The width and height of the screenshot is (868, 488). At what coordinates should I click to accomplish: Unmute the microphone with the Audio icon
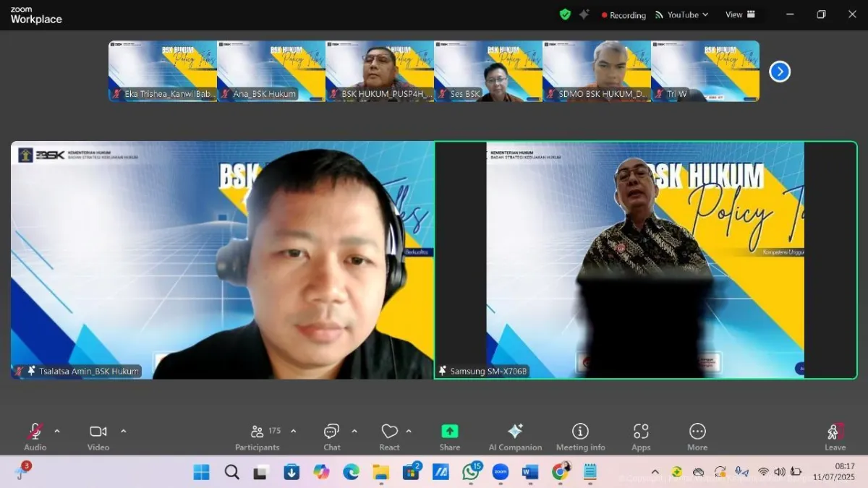coord(35,432)
